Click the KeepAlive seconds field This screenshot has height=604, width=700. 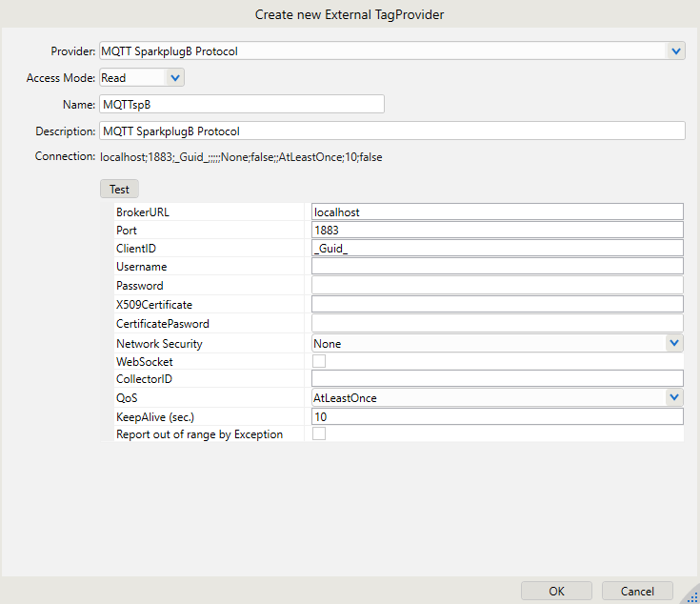[497, 416]
